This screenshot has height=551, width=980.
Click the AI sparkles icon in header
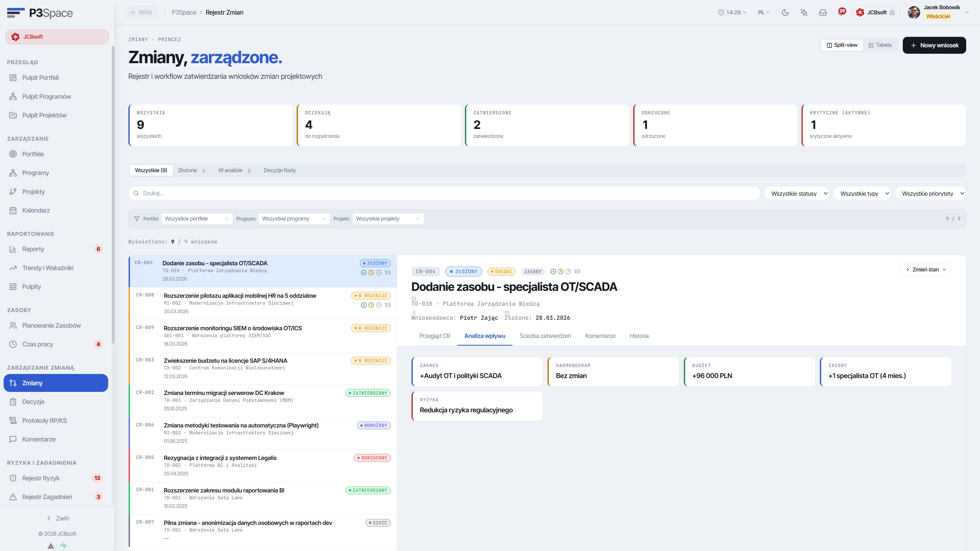coord(804,13)
